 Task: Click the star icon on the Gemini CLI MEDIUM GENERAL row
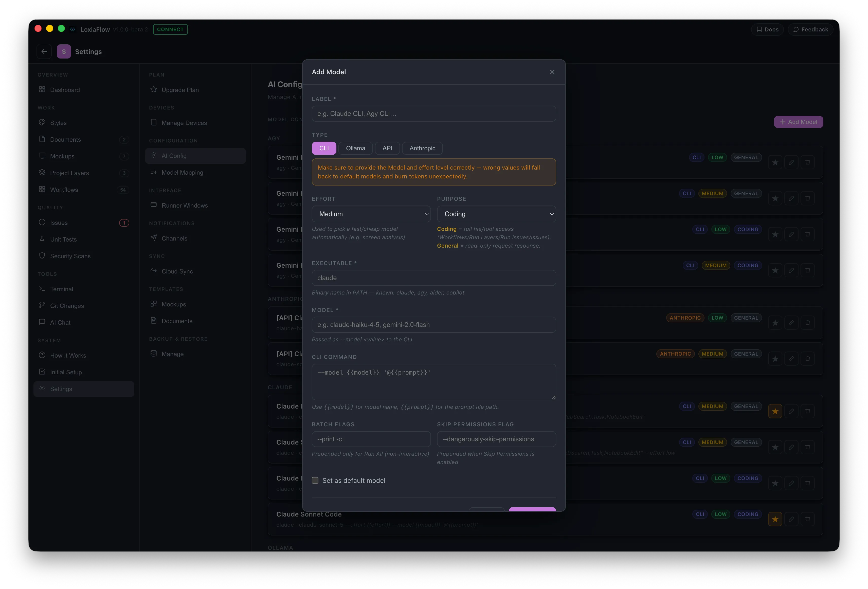click(775, 198)
